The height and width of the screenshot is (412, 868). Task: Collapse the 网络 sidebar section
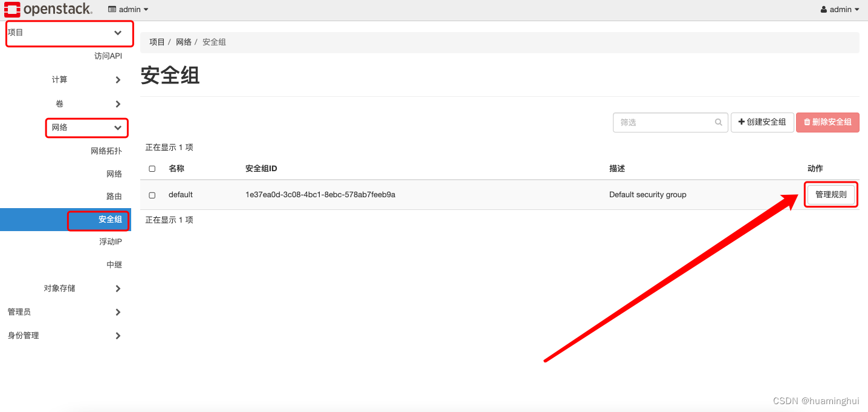tap(86, 128)
